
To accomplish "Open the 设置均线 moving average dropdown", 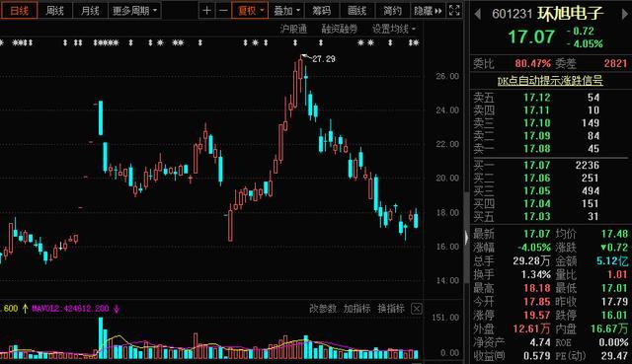I will (394, 29).
